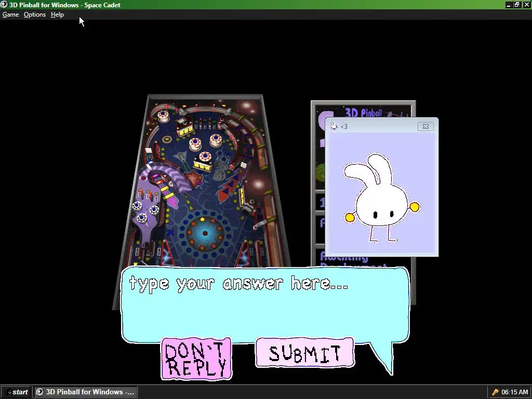Restore down the 3D Pinball window
Screen dimensions: 532x399
pos(517,5)
